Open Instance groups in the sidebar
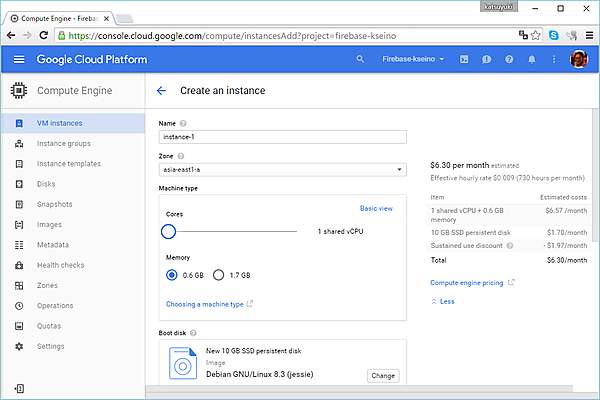Screen dimensions: 600x400 (x=62, y=144)
